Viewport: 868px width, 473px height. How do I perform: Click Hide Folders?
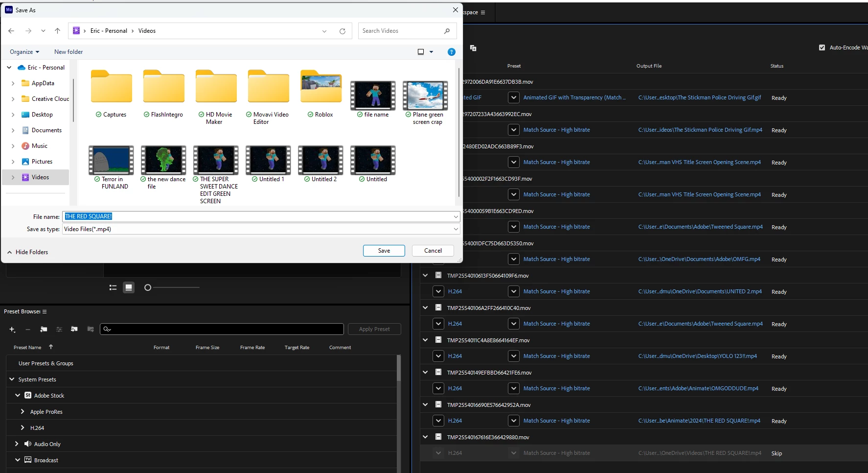pos(27,252)
